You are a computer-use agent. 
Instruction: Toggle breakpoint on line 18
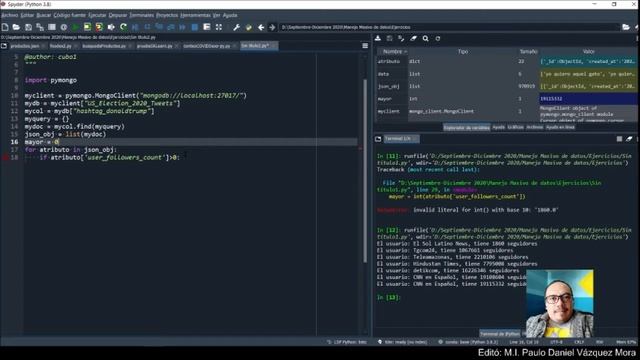[x=5, y=158]
